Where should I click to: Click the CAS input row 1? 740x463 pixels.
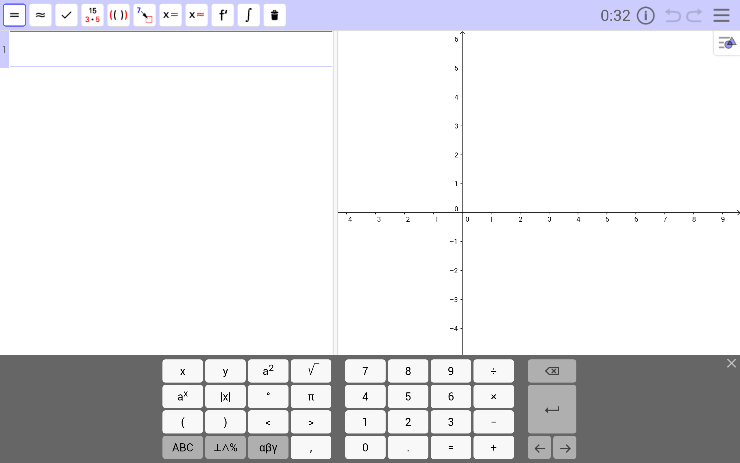point(170,49)
